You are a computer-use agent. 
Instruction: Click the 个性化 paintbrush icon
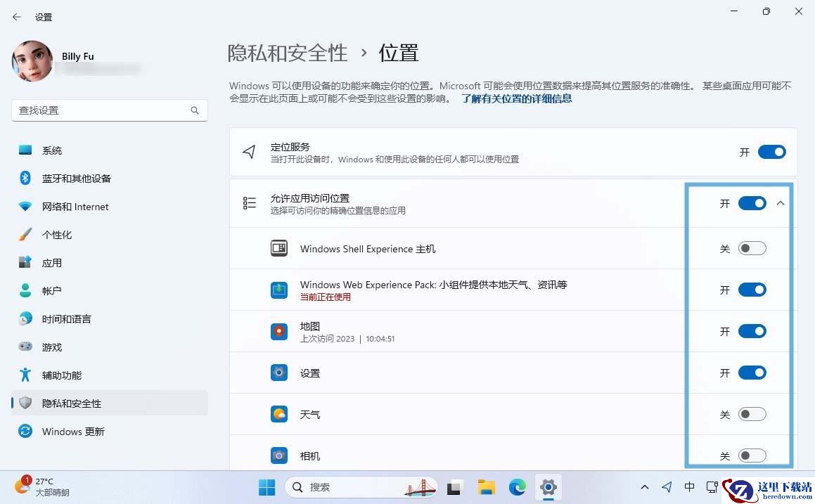25,234
